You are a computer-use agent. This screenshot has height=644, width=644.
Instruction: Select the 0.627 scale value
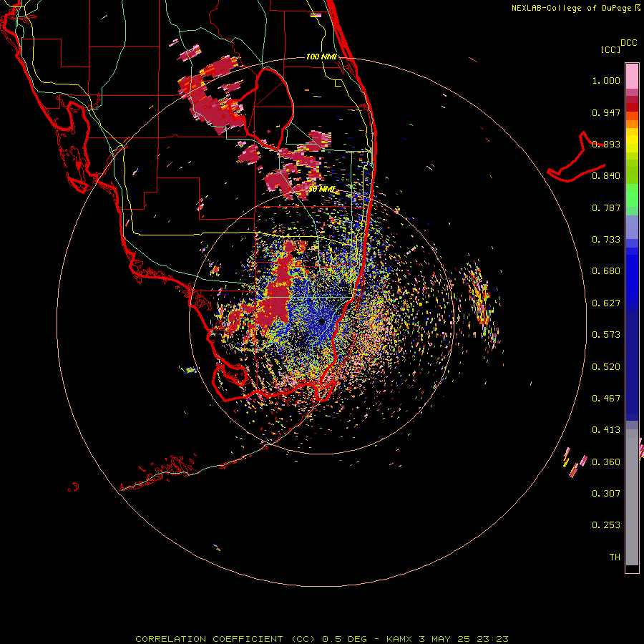click(606, 303)
